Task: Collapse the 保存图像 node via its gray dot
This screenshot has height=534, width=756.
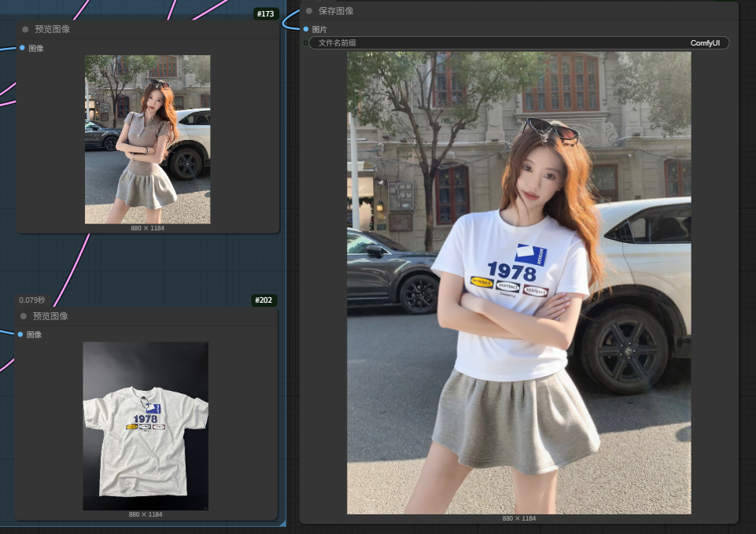Action: pyautogui.click(x=309, y=11)
